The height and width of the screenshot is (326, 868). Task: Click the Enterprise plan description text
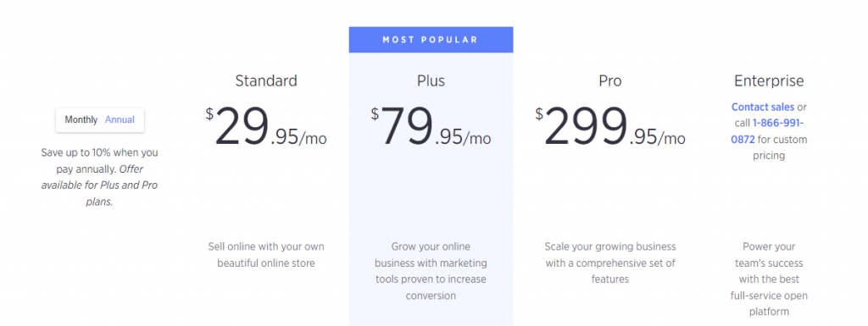click(x=769, y=279)
